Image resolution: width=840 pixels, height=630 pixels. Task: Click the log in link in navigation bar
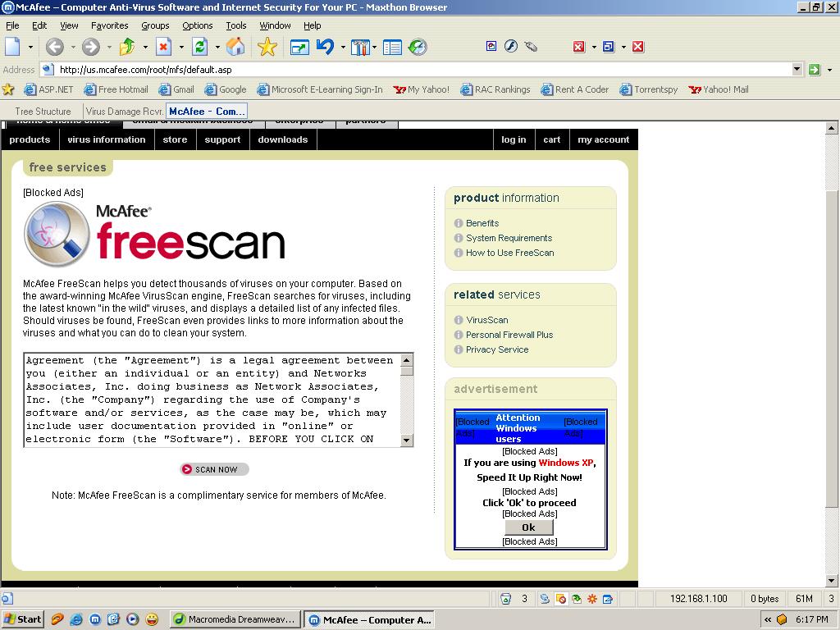point(514,139)
